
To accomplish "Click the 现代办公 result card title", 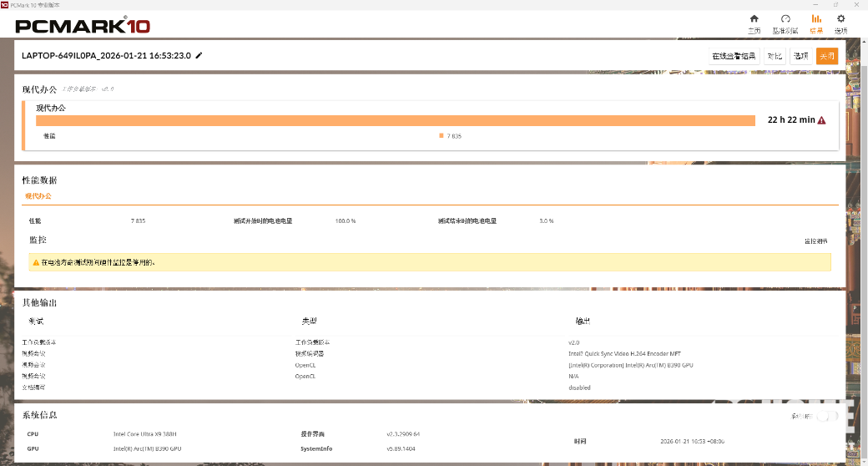I will click(x=50, y=108).
